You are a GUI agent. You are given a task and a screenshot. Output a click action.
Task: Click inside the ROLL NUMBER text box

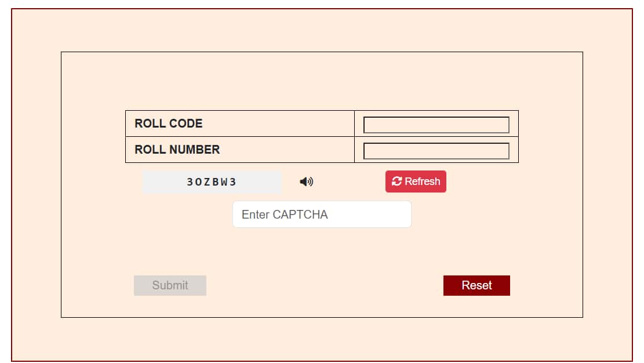click(x=436, y=150)
